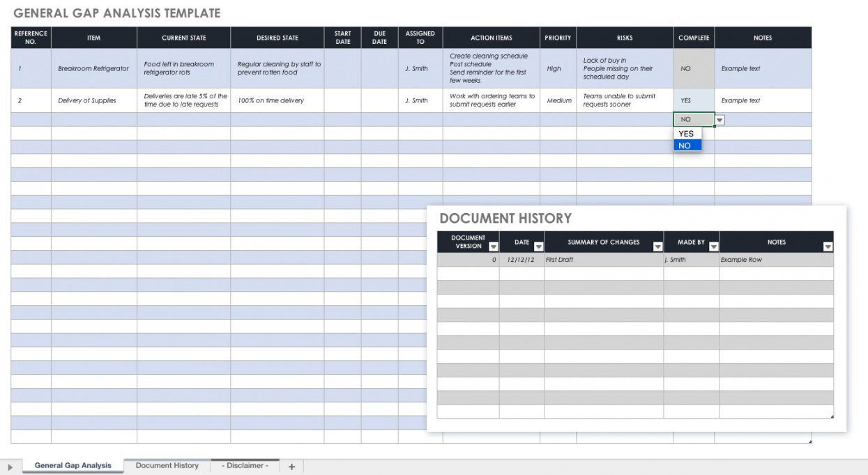Click the sheet tabs scroll arrow
Image resolution: width=868 pixels, height=475 pixels.
point(10,467)
